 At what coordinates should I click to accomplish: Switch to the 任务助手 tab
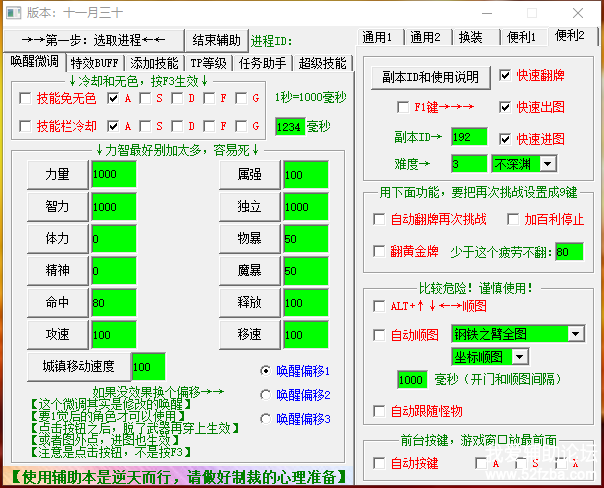(263, 63)
